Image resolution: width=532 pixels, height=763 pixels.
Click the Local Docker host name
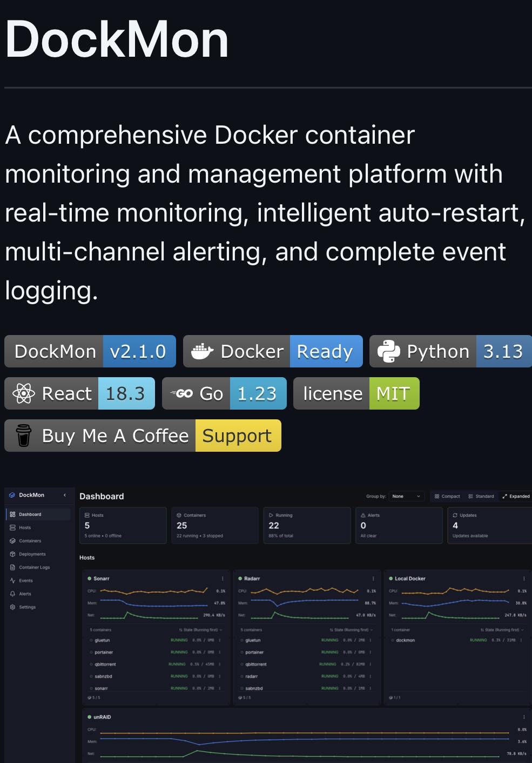(410, 579)
